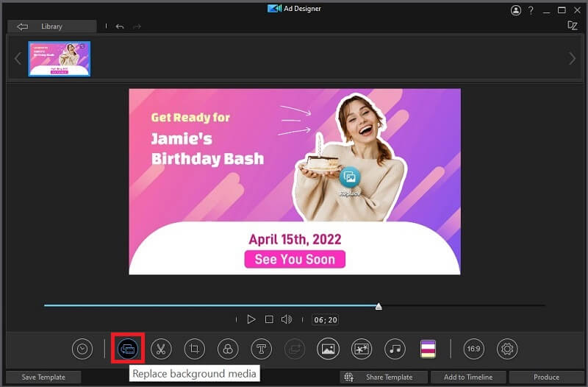Click the Replace background media icon
This screenshot has height=387, width=588.
click(x=127, y=348)
